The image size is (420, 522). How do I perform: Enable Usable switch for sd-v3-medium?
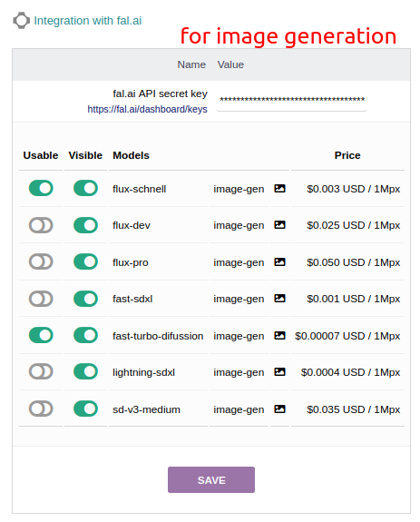tap(41, 409)
